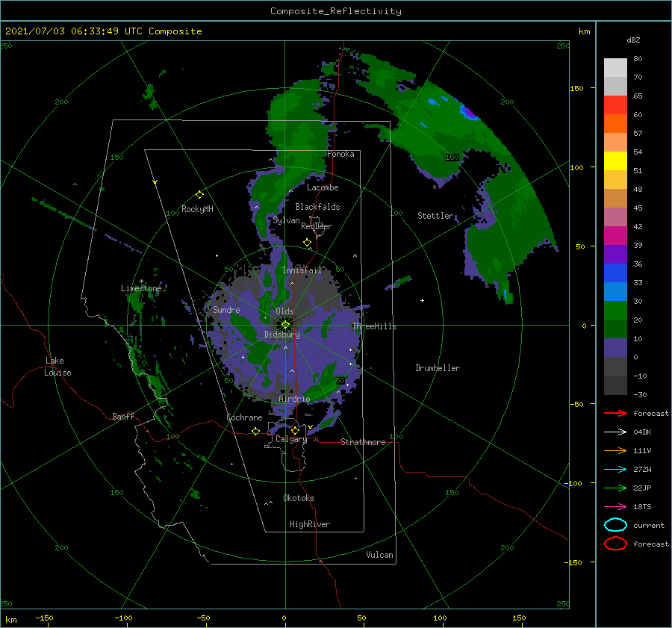Click the purple storm core northeast of Stettler
The image size is (672, 628).
click(470, 114)
